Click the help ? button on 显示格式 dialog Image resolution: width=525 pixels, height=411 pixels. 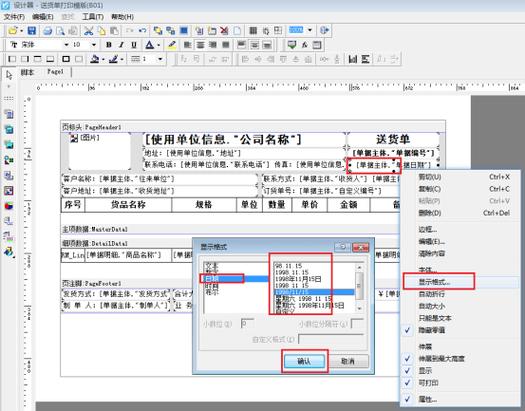343,247
